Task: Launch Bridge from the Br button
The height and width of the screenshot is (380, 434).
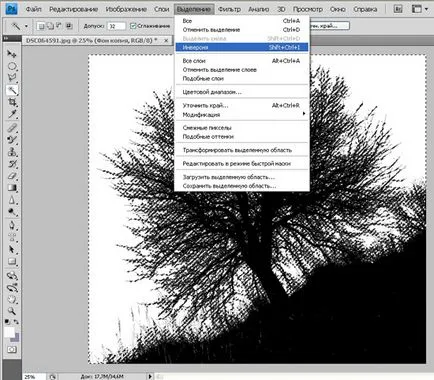Action: coord(398,9)
